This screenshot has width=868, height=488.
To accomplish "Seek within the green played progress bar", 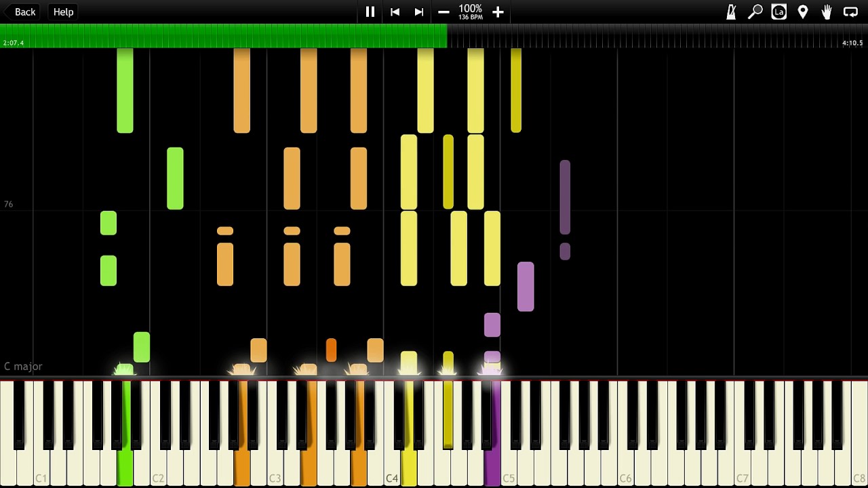I will click(224, 35).
